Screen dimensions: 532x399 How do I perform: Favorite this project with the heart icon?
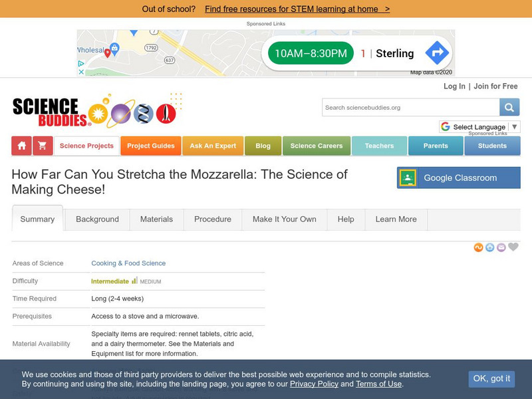tap(513, 247)
